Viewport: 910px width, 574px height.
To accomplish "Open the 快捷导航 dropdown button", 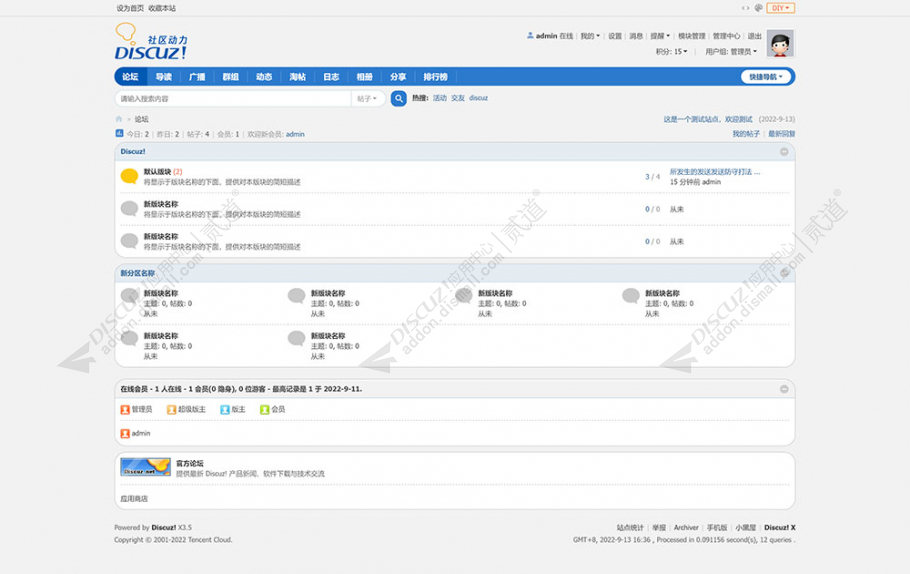I will tap(765, 77).
